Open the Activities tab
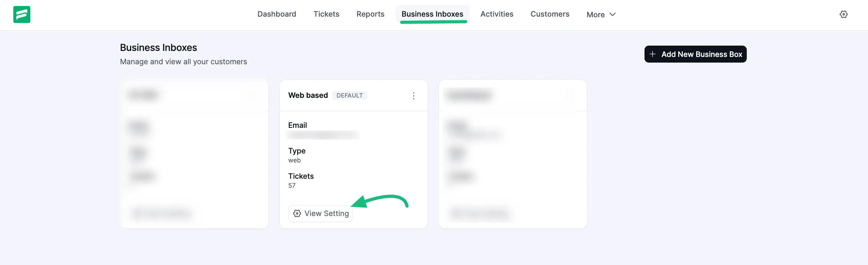Viewport: 868px width, 265px height. (x=497, y=14)
